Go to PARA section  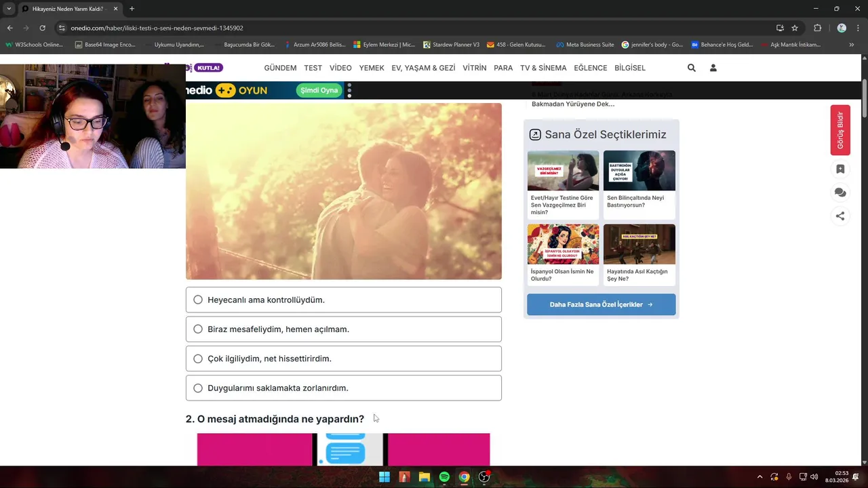pyautogui.click(x=503, y=68)
